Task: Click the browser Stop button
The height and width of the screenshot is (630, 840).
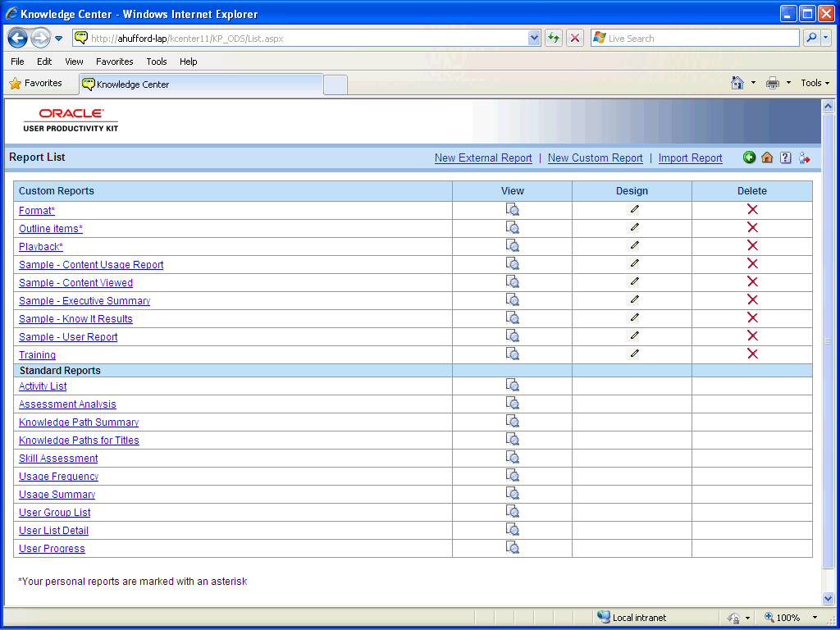Action: [575, 38]
